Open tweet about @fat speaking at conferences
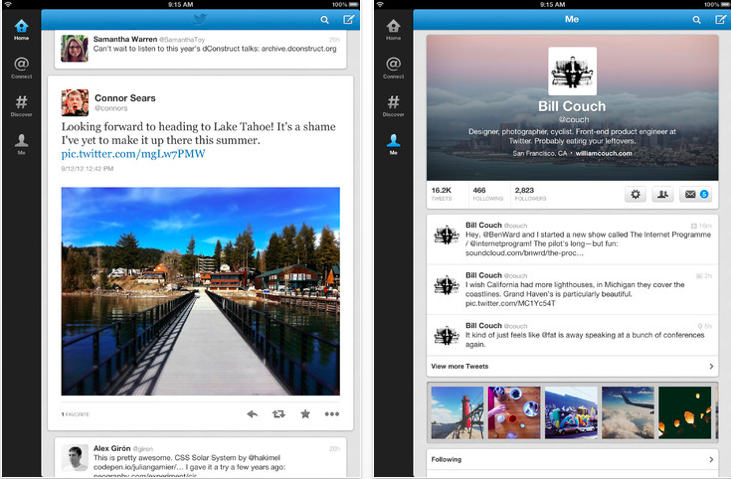This screenshot has height=479, width=731. pos(572,335)
